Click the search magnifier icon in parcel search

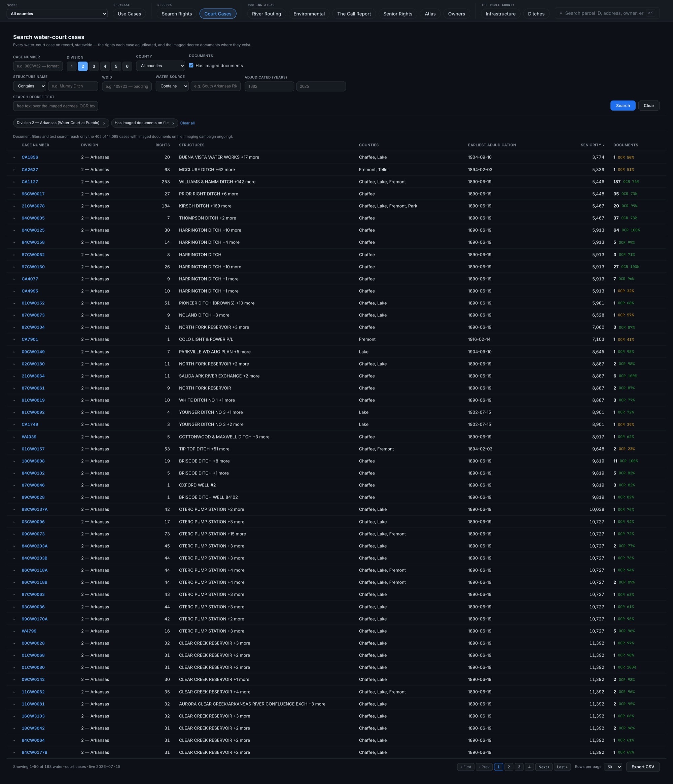(561, 13)
